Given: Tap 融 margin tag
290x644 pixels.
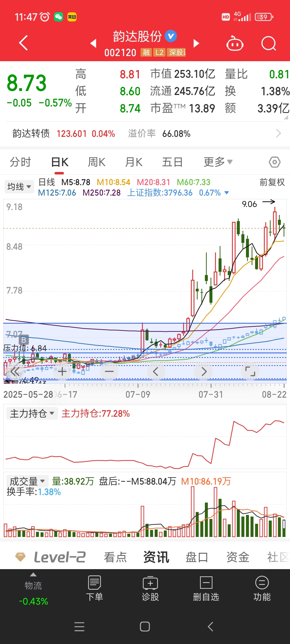Looking at the screenshot, I should tap(146, 52).
